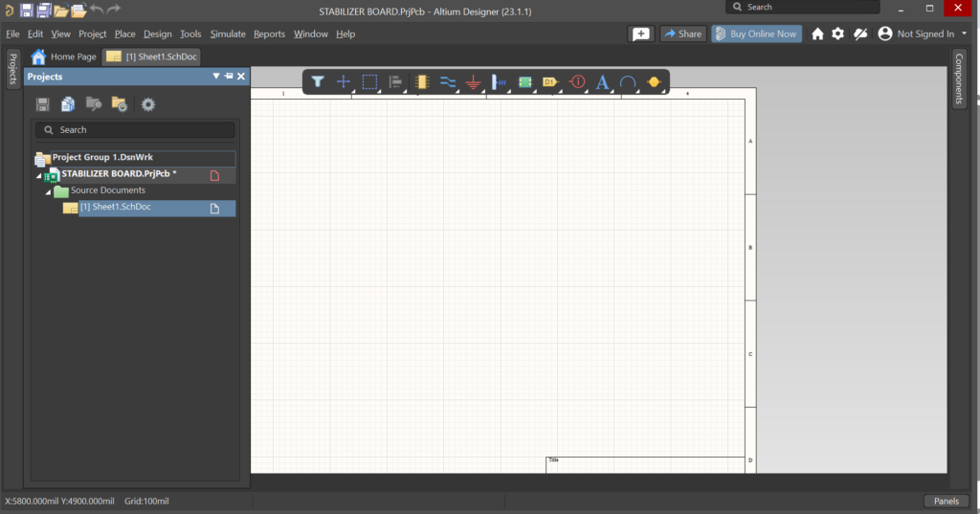Select the Net Label D1 port tool

[550, 82]
